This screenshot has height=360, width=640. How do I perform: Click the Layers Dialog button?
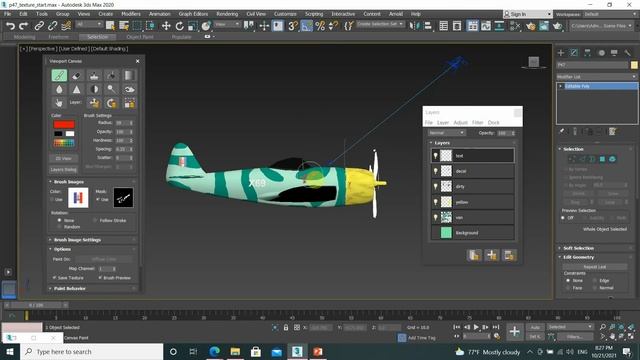64,169
